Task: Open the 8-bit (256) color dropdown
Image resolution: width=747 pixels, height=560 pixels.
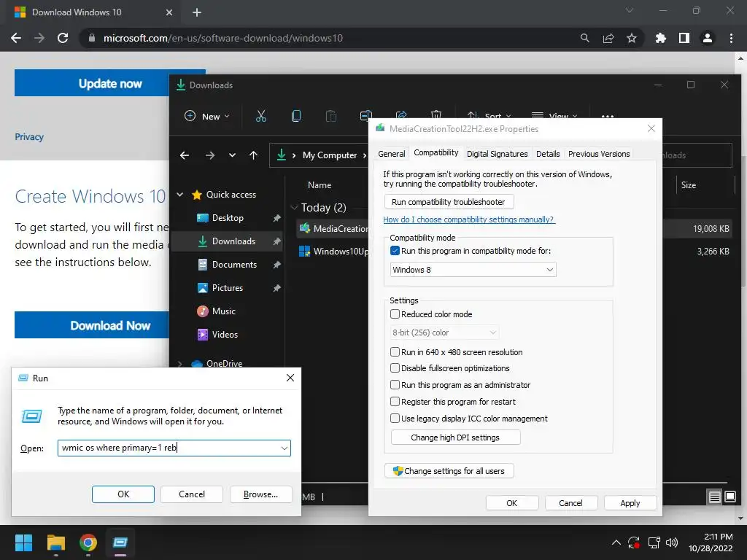Action: coord(444,332)
